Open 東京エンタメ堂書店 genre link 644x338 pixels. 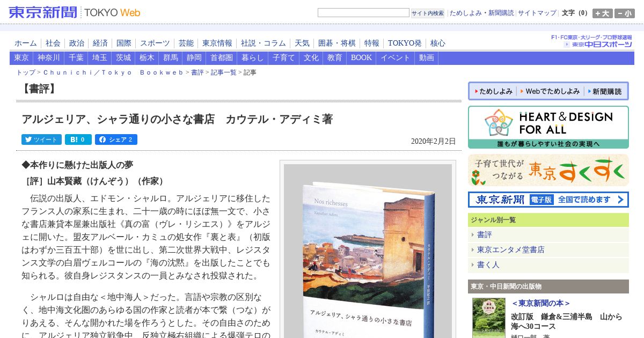(x=511, y=249)
